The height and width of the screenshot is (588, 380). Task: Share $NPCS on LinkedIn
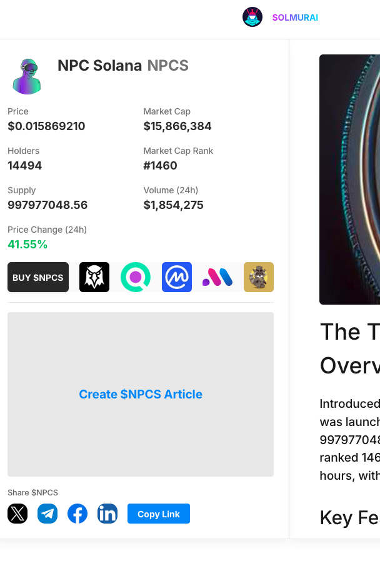click(107, 514)
